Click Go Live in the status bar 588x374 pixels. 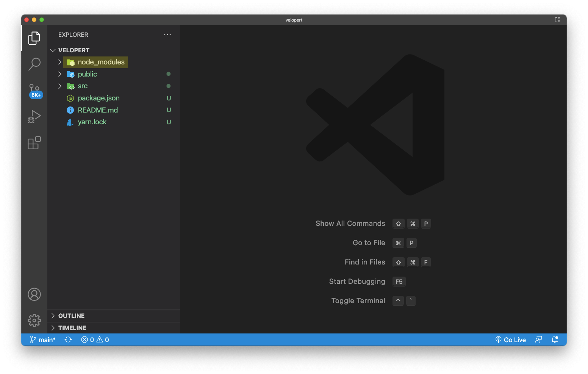point(511,340)
